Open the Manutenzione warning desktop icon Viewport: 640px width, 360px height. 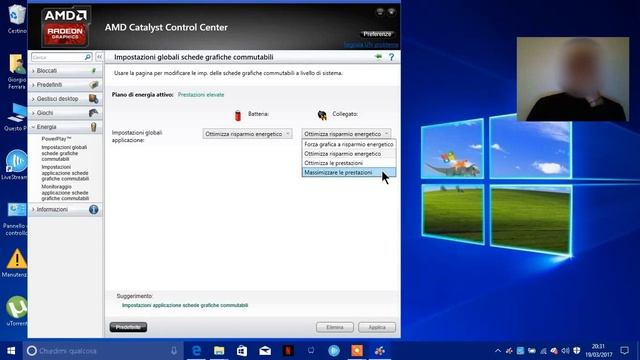coord(16,262)
